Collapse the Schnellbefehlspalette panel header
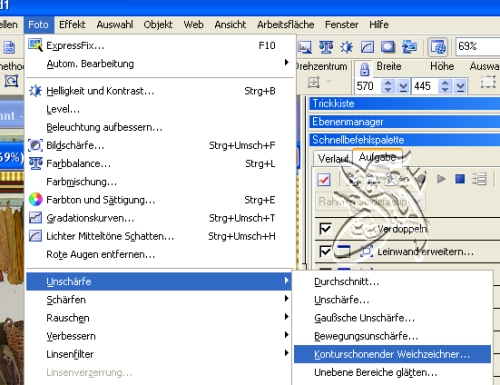The image size is (500, 385). 405,140
